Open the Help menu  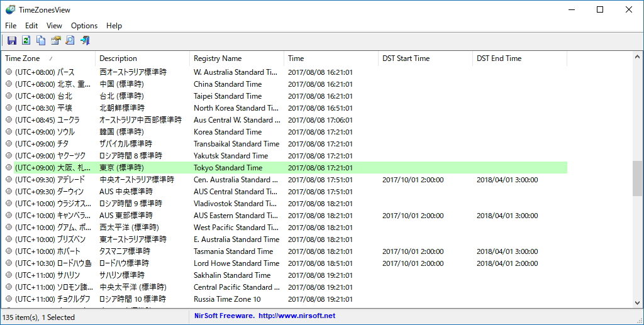(x=114, y=25)
